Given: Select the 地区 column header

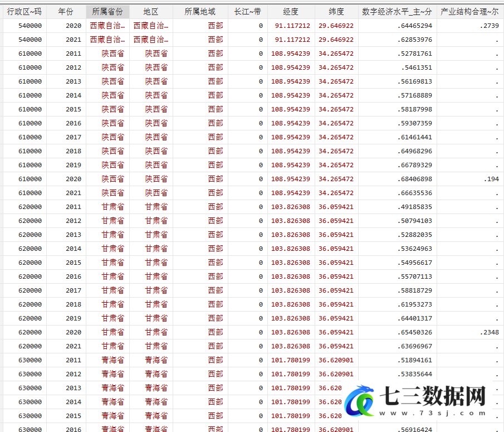Looking at the screenshot, I should pyautogui.click(x=151, y=12).
